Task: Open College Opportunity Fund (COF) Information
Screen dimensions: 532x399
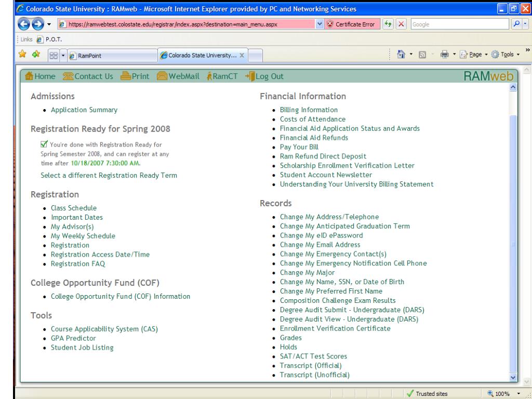Action: [121, 296]
